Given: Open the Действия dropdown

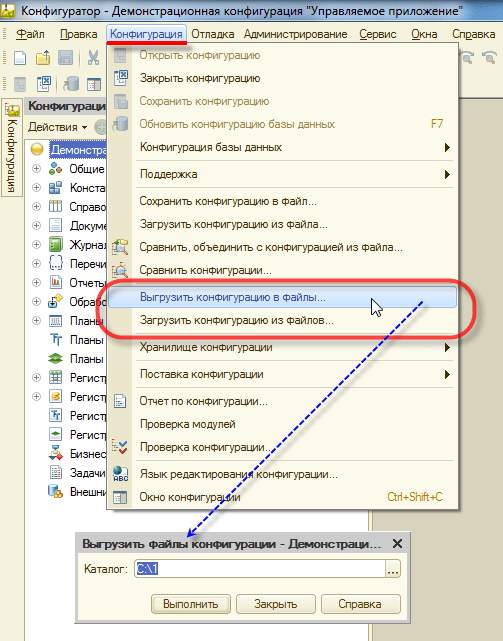Looking at the screenshot, I should click(x=58, y=127).
